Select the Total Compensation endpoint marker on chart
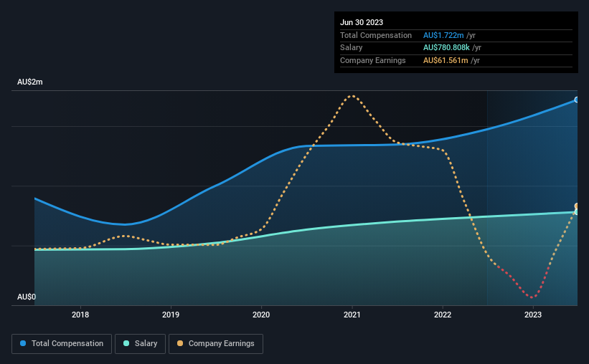Viewport: 589px width, 364px height. click(577, 100)
